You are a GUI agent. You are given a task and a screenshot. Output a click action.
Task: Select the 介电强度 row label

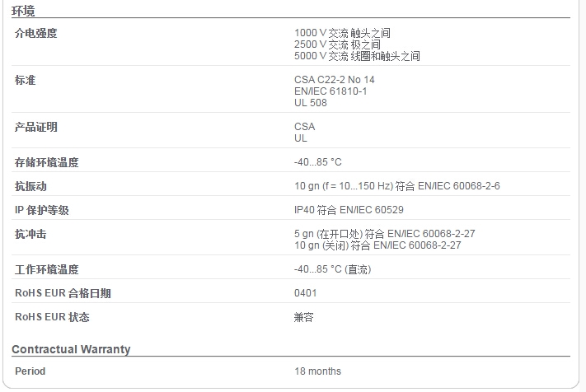(x=36, y=33)
